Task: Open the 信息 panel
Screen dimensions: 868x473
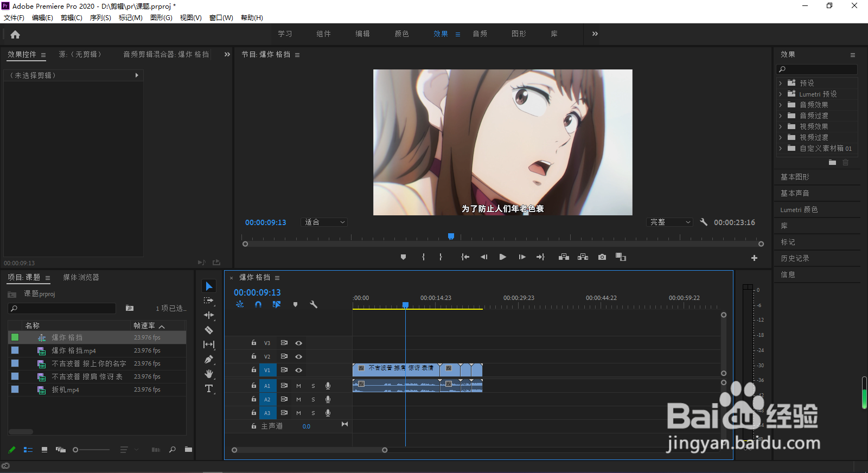Action: point(788,274)
